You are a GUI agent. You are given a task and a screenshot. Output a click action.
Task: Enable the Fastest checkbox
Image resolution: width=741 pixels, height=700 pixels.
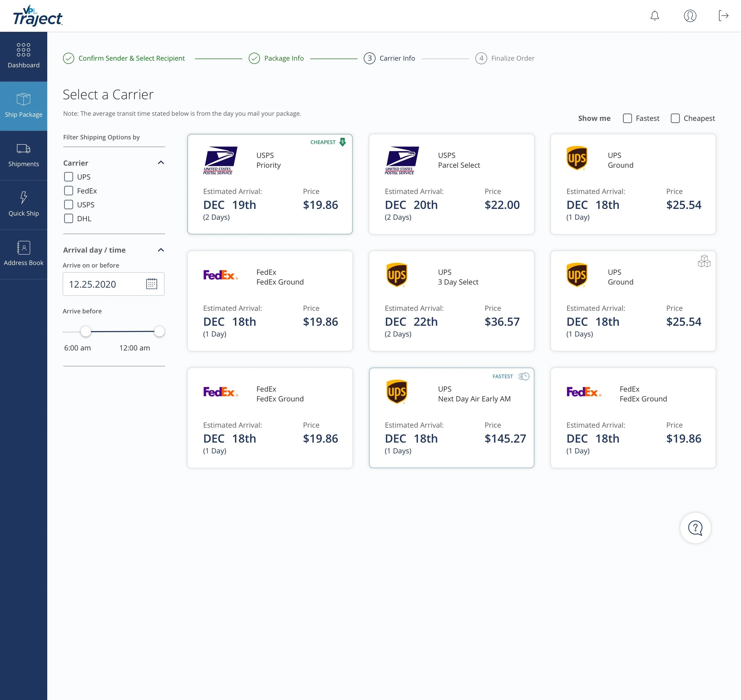point(627,118)
